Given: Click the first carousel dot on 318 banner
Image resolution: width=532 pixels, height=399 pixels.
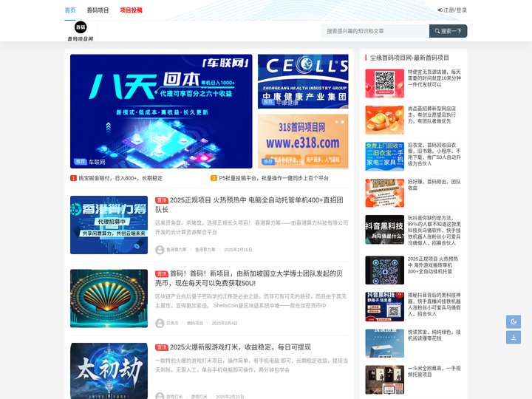Looking at the screenshot, I should pos(337,121).
